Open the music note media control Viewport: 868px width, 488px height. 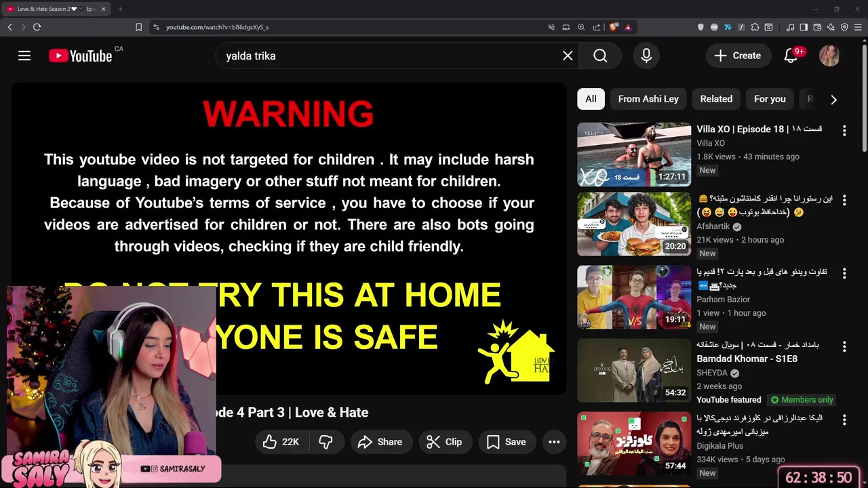(x=790, y=27)
